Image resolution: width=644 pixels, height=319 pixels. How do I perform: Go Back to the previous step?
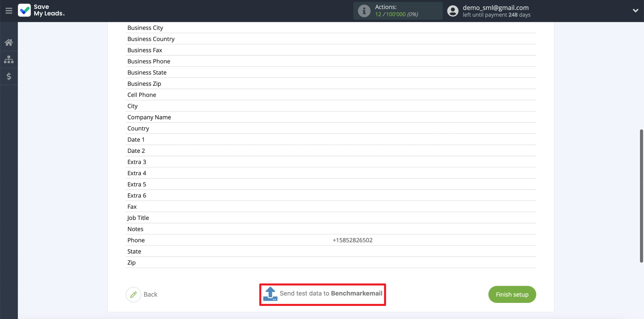150,295
